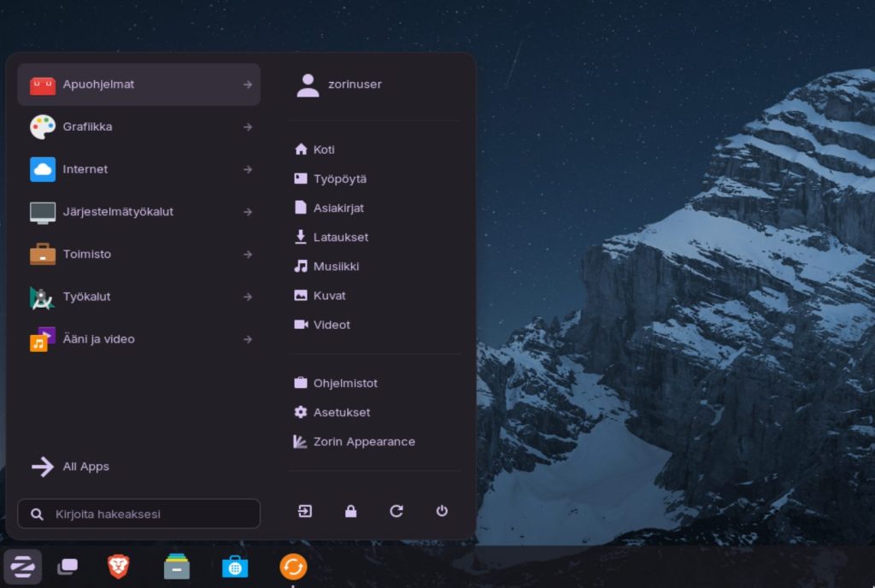Click the power off icon

[x=442, y=511]
